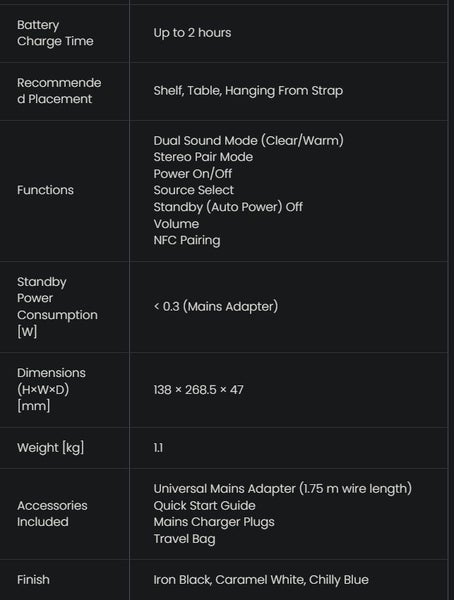Viewport: 454px width, 600px height.
Task: Click the 'Travel Bag' accessory entry
Action: [184, 539]
